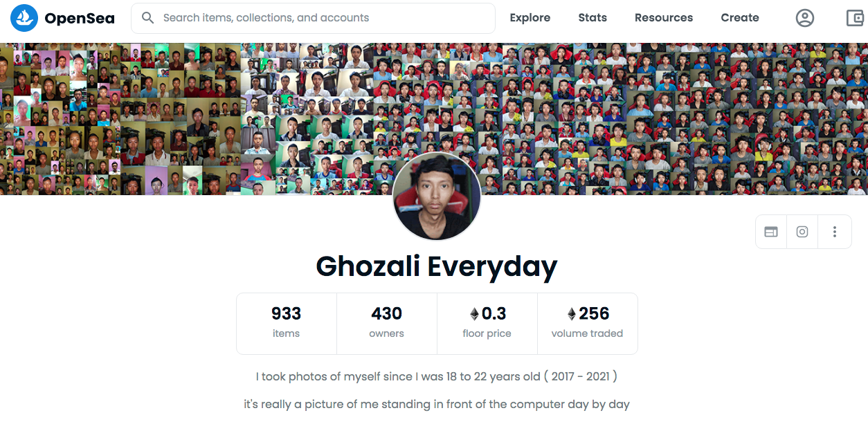Click the OpenSea ship logo
This screenshot has width=868, height=433.
(24, 18)
